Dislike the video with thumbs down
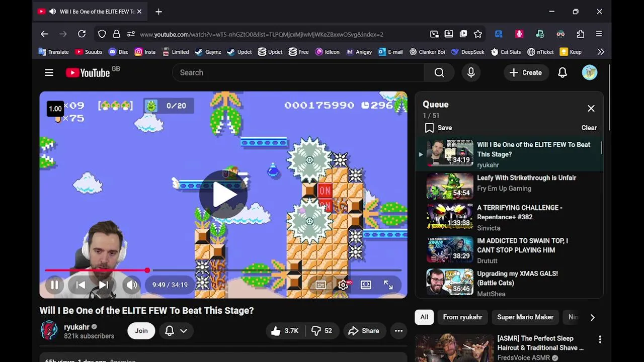 click(x=321, y=331)
